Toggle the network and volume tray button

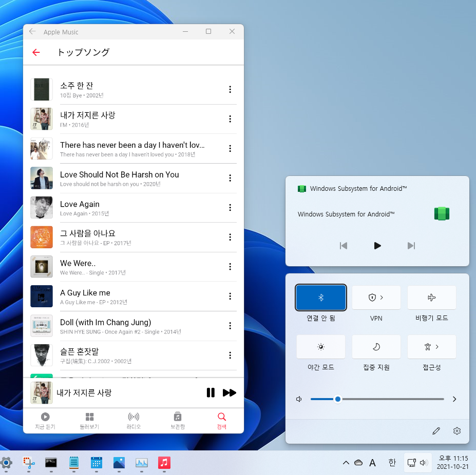pyautogui.click(x=417, y=463)
